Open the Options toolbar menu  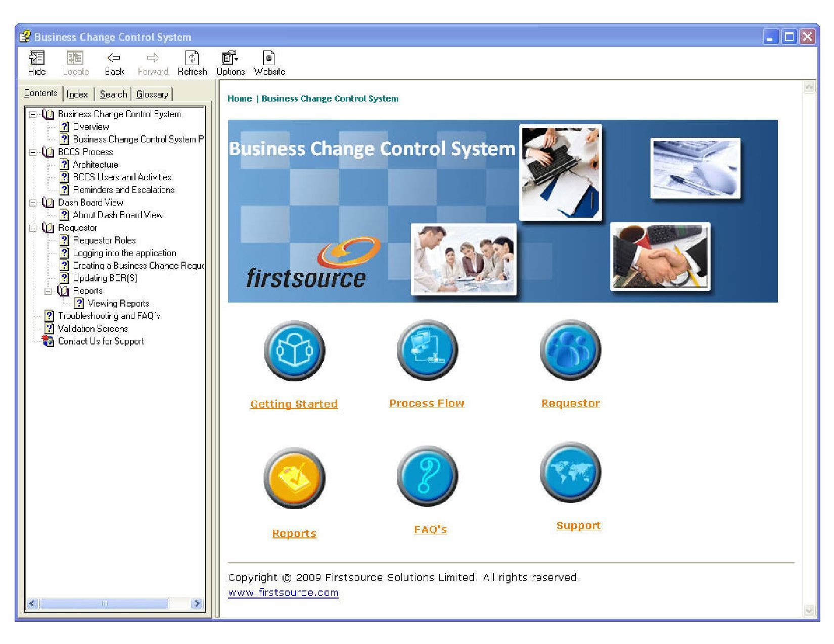tap(230, 63)
